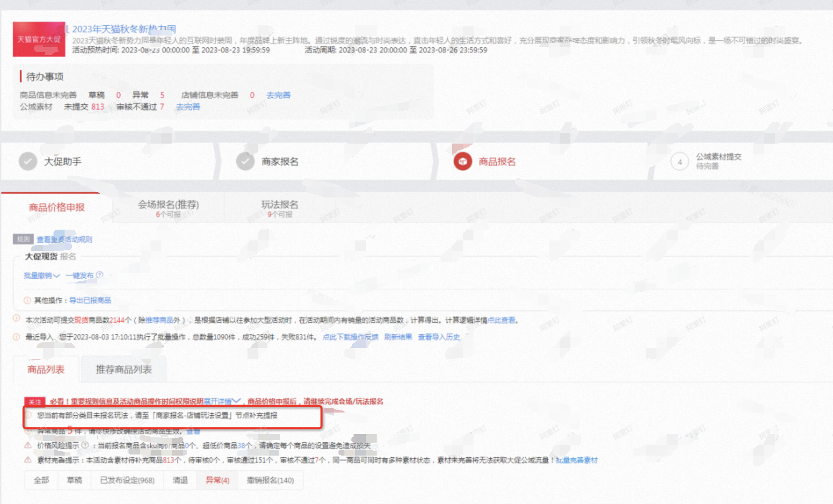Click the step 4 circle for 公域素材提交
833x504 pixels.
[x=680, y=161]
